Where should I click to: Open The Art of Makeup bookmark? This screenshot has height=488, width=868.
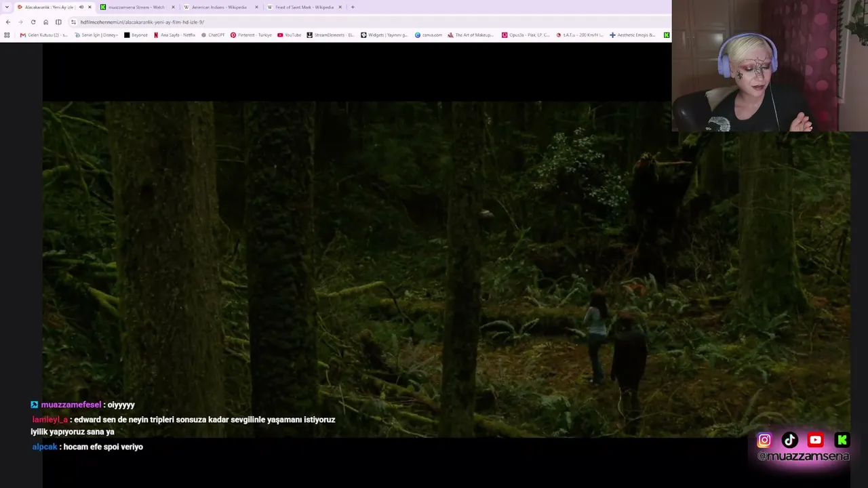471,35
